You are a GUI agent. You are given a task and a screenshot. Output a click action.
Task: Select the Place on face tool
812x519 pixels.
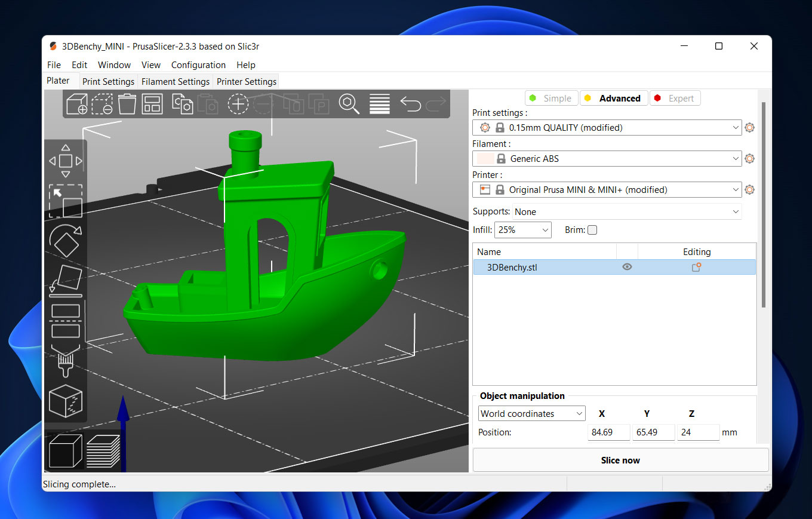65,281
